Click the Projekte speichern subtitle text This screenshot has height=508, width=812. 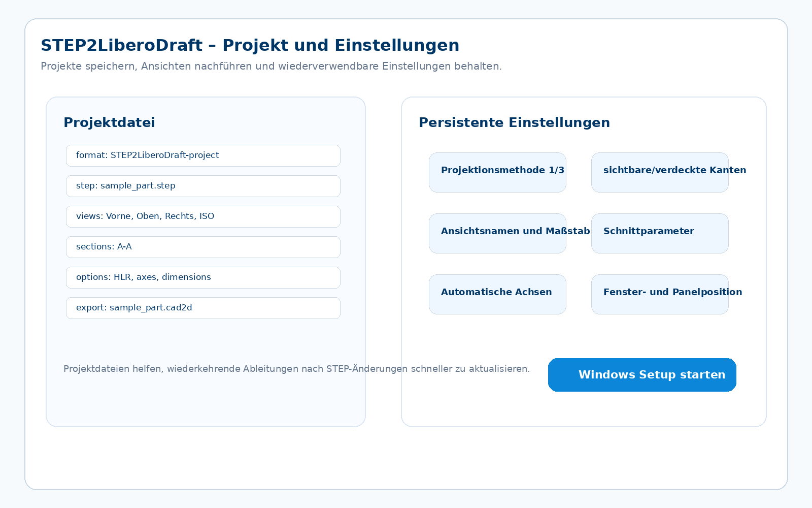click(x=271, y=66)
